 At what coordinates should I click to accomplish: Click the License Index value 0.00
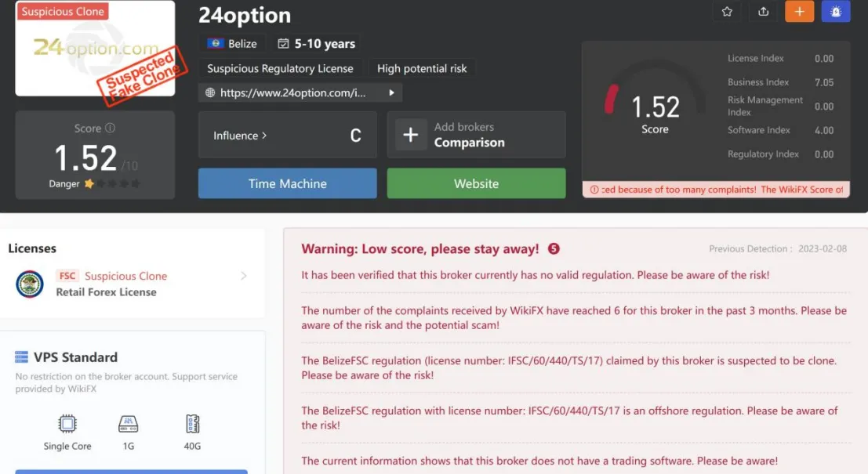(x=824, y=58)
